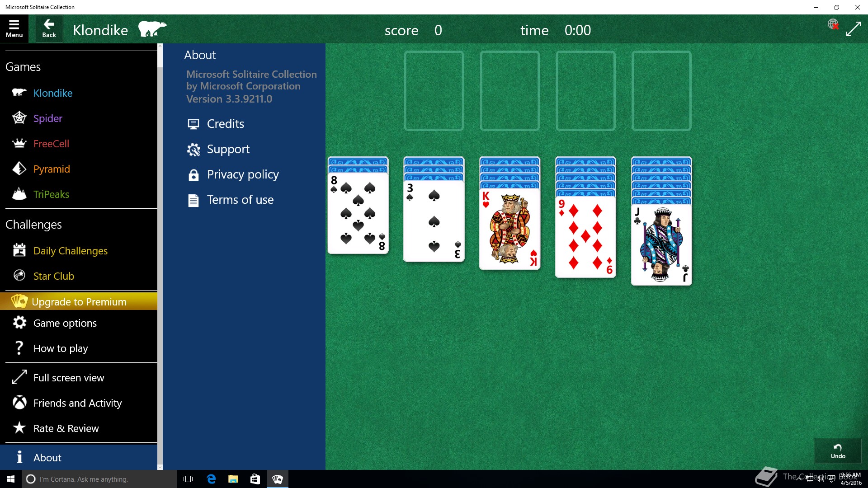Open Friends and Activity
Screen dimensions: 868x488
coord(79,403)
